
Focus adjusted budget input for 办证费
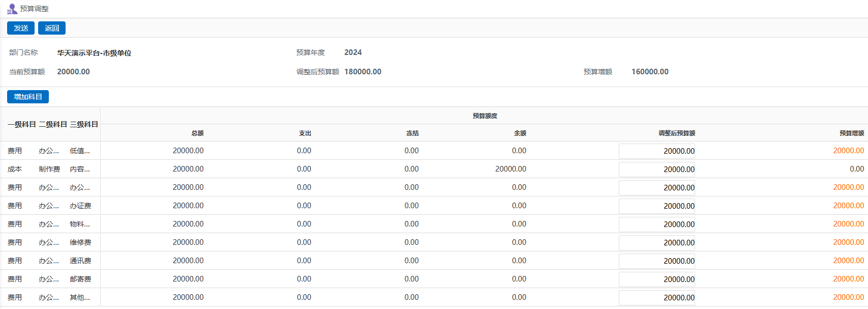point(656,206)
